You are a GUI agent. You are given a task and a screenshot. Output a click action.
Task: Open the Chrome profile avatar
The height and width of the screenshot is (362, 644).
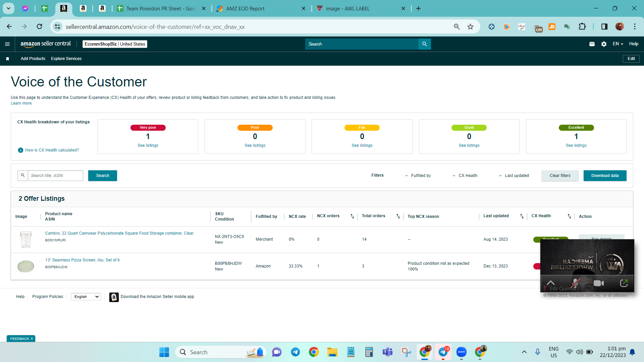(620, 26)
